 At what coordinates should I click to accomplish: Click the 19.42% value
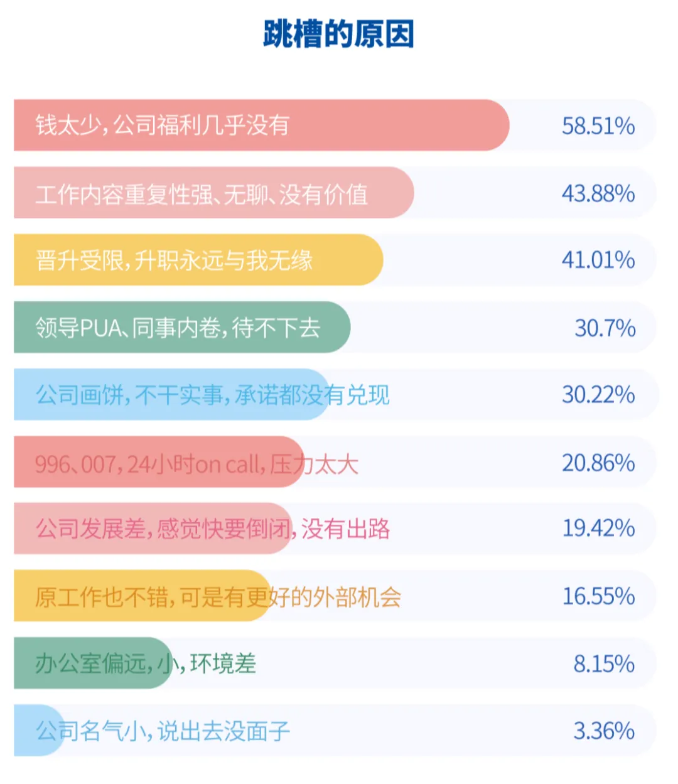tap(598, 529)
